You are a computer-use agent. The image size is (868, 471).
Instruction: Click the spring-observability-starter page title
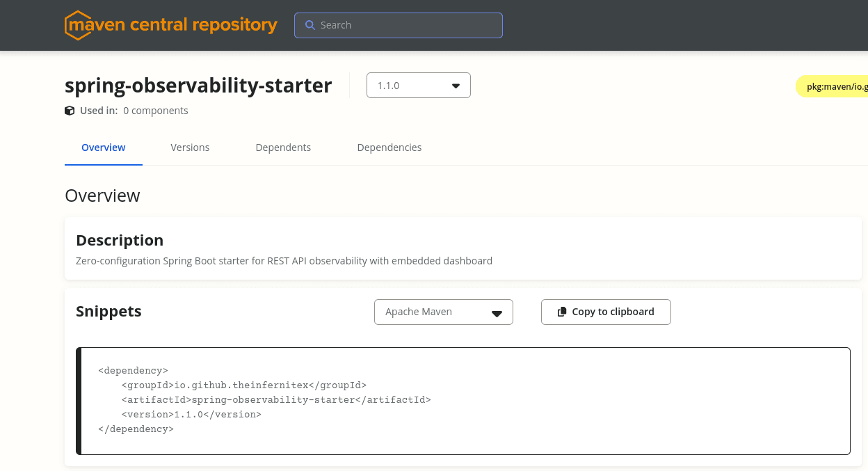[x=198, y=86]
